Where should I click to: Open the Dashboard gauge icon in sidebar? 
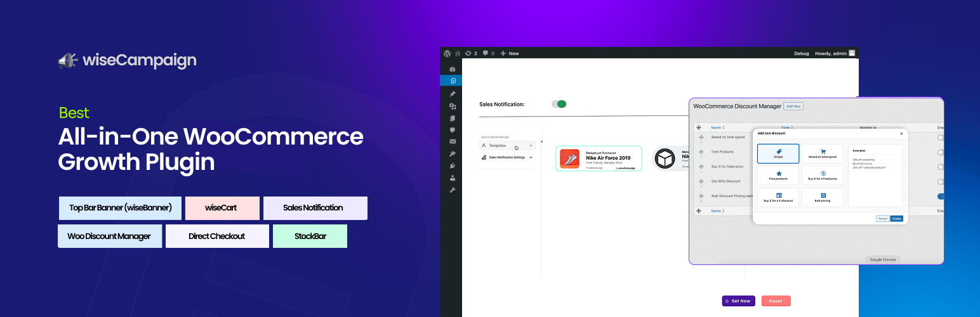453,69
